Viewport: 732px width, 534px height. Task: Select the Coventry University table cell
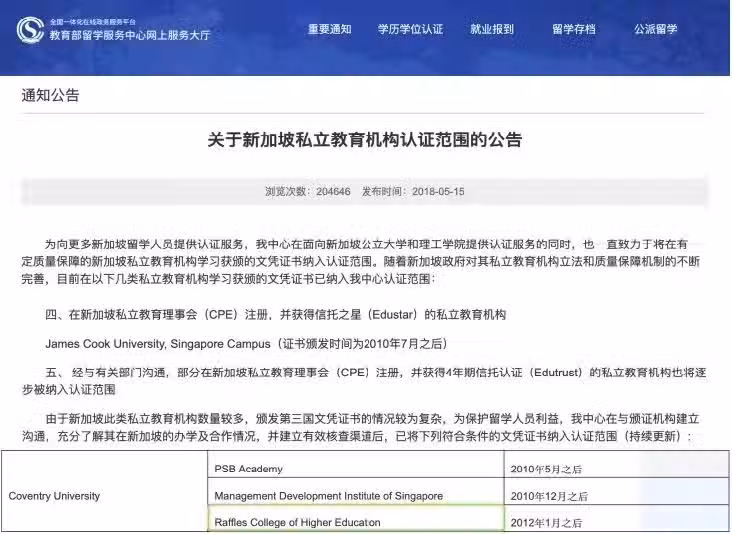(x=105, y=491)
